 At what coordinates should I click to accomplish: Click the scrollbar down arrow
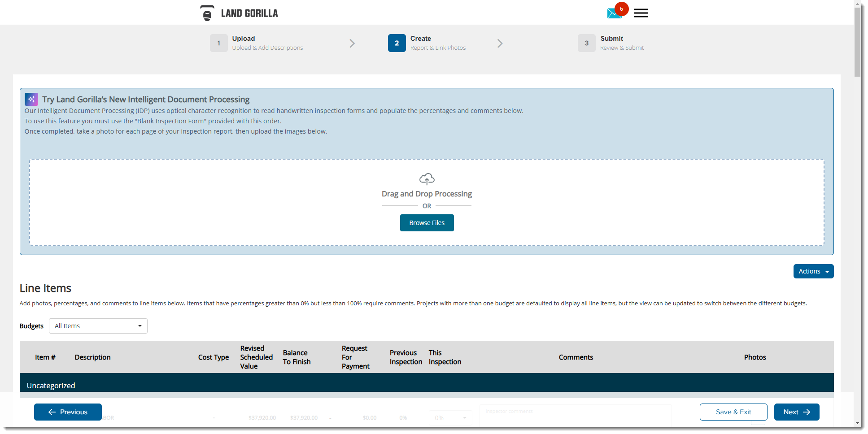(857, 423)
